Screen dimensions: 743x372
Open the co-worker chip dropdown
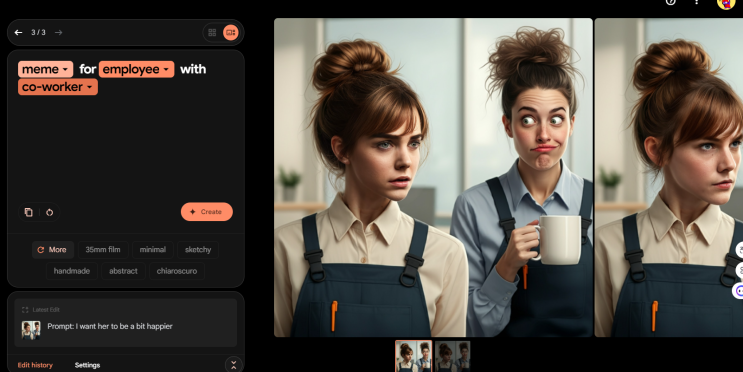pyautogui.click(x=58, y=87)
